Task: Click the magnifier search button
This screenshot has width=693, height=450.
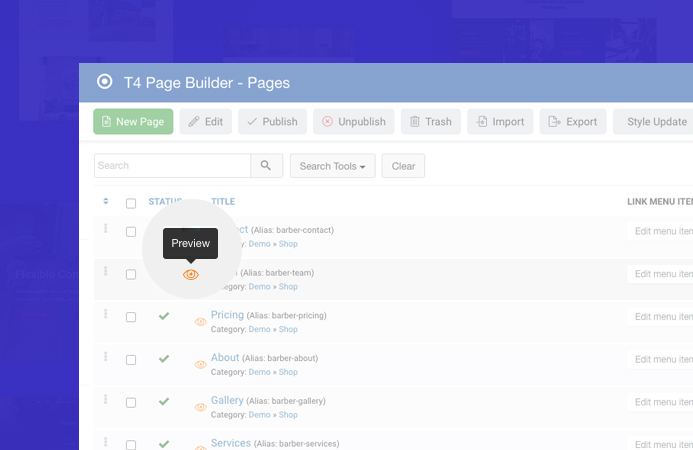Action: click(266, 166)
